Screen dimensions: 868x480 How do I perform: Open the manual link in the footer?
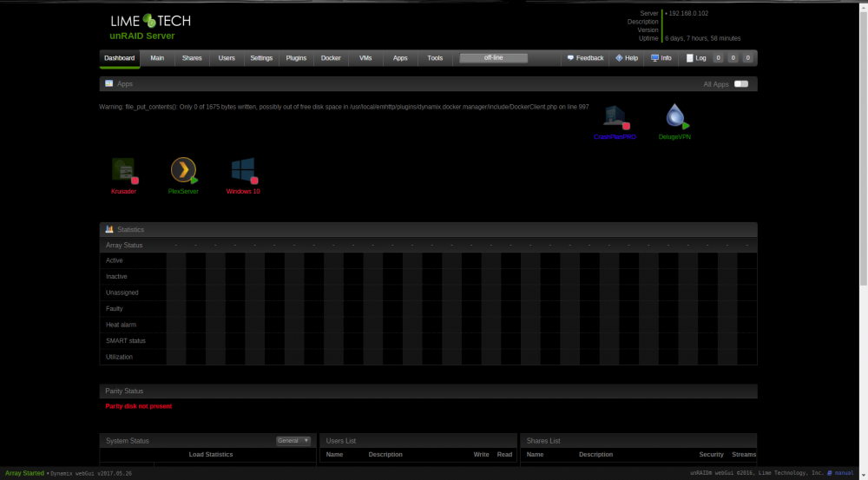coord(845,473)
